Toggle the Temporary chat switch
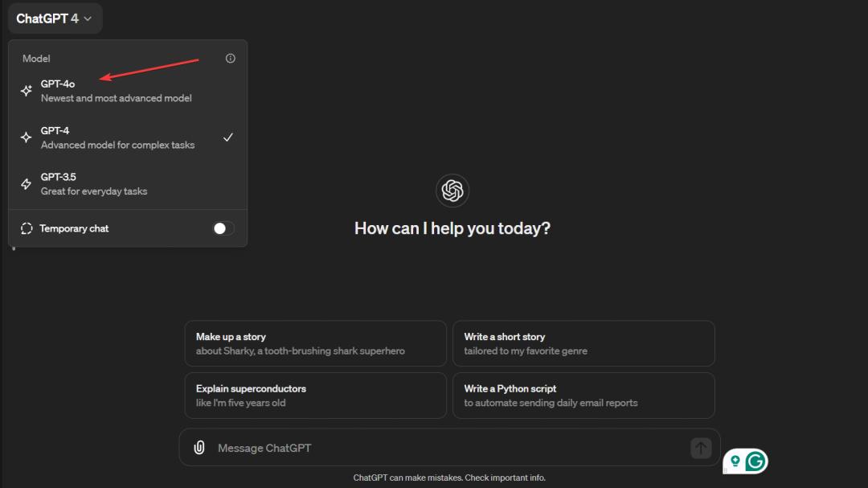The height and width of the screenshot is (488, 868). [x=223, y=228]
